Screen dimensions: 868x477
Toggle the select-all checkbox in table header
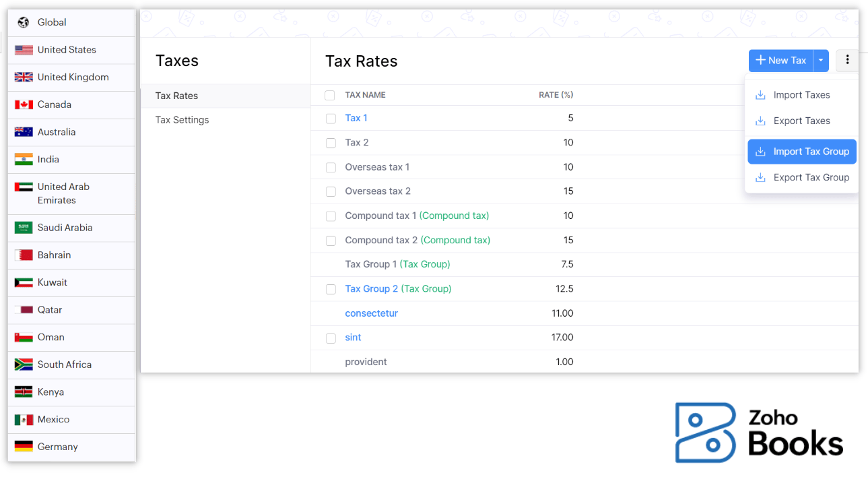tap(330, 96)
